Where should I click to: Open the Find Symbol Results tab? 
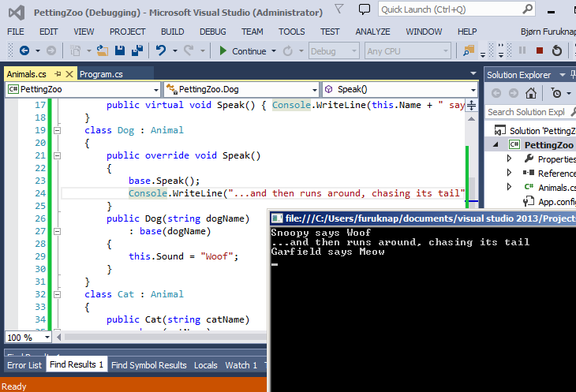[x=149, y=365]
